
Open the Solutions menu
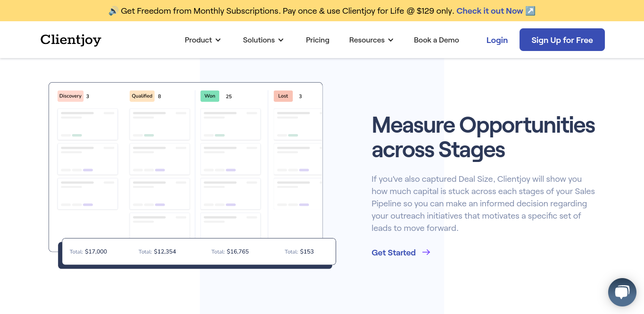click(263, 40)
